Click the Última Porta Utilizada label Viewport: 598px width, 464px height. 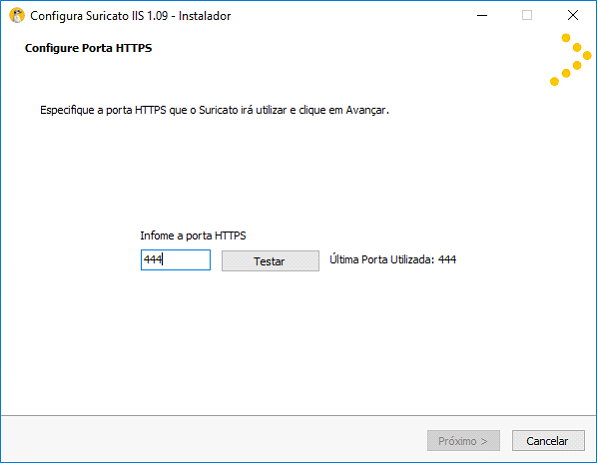tap(382, 260)
